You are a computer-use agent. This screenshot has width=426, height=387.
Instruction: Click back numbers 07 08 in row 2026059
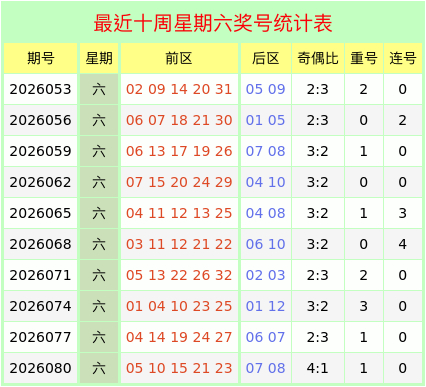point(266,151)
